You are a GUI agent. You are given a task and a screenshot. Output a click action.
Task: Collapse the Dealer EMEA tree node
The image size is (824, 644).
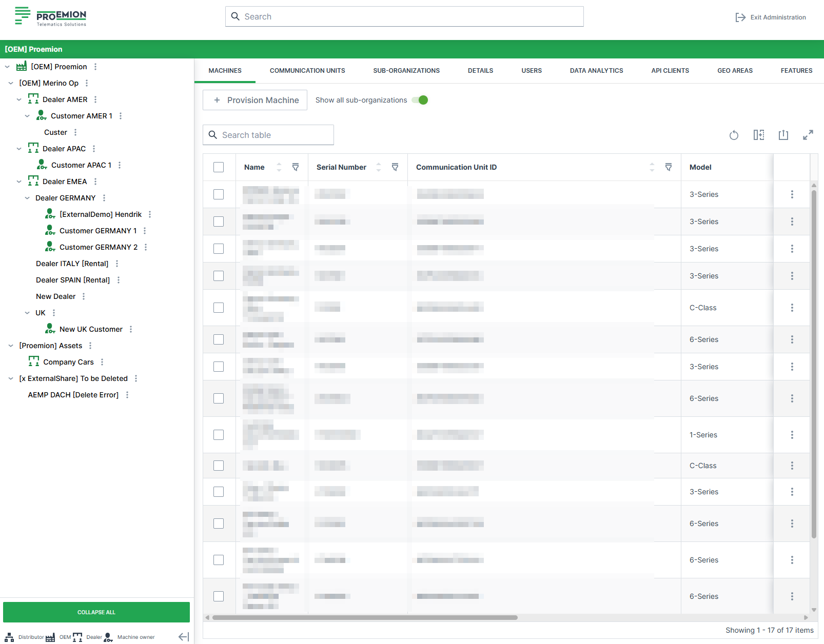click(19, 182)
